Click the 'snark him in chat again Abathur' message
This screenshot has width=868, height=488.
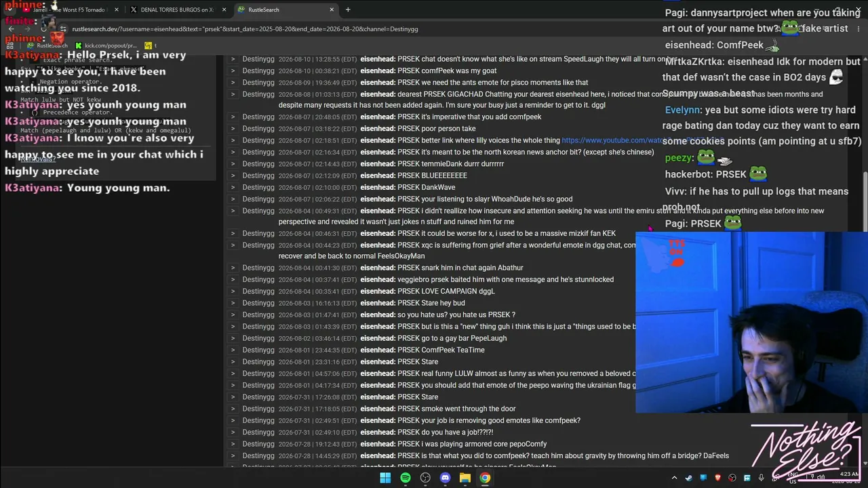tap(460, 268)
